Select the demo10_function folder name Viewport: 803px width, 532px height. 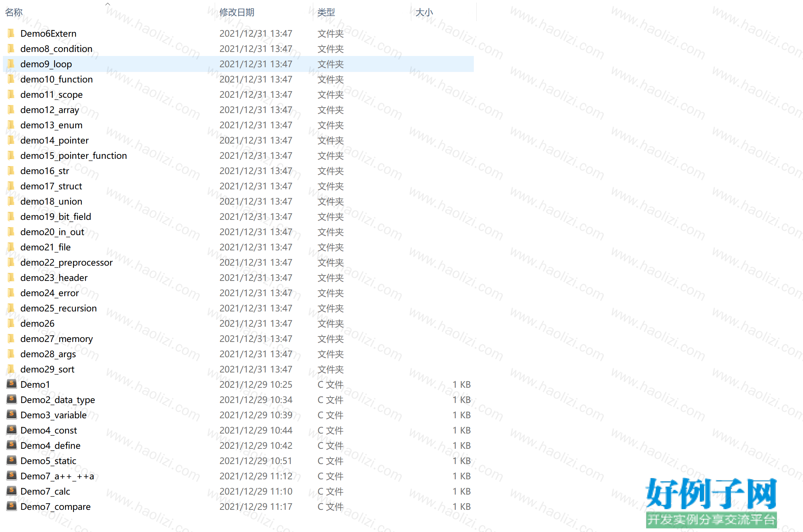tap(57, 79)
